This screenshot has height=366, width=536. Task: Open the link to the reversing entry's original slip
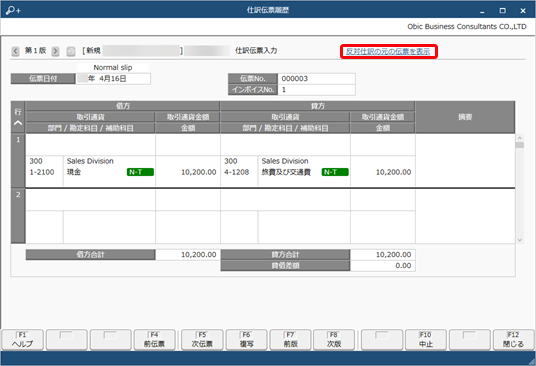[388, 52]
